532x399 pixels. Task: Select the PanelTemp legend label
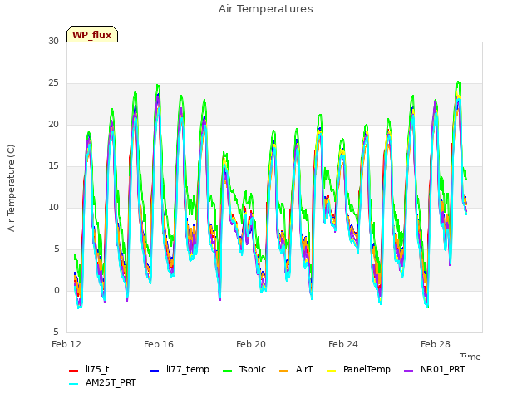click(367, 369)
